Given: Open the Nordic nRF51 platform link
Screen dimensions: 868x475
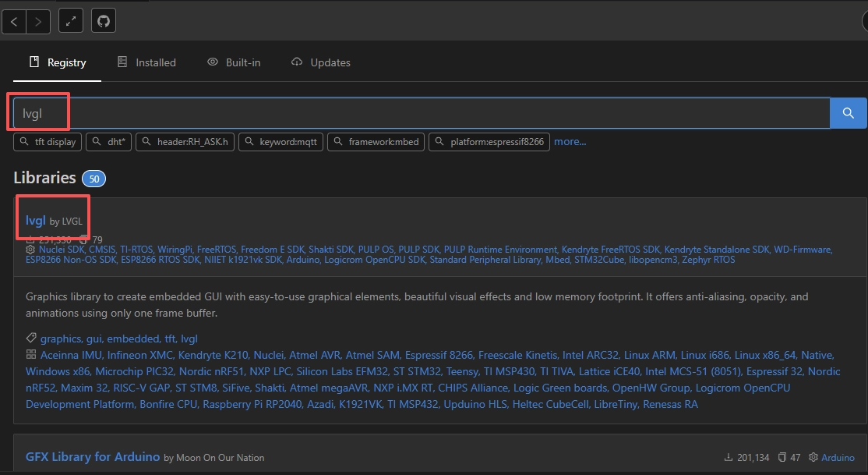Looking at the screenshot, I should pyautogui.click(x=211, y=371).
